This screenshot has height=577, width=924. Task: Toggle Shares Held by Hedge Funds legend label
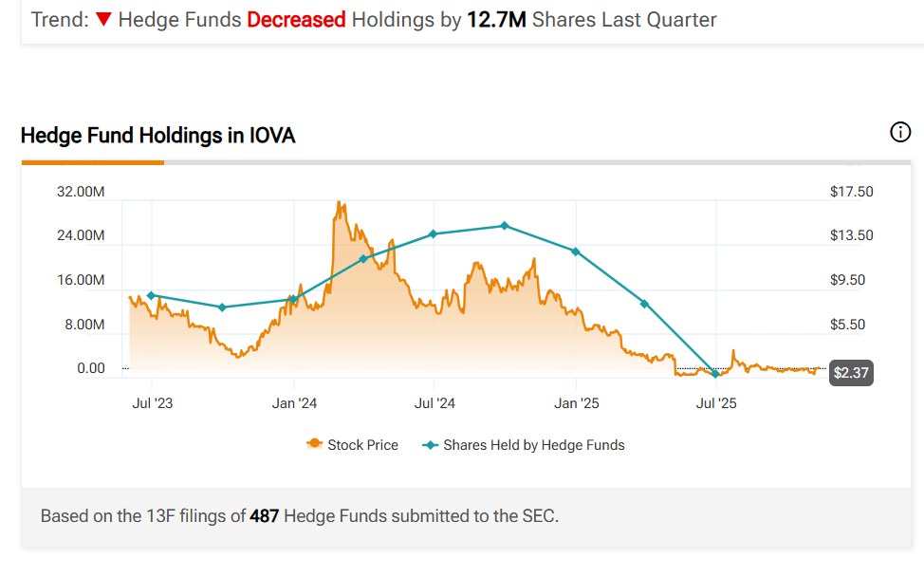click(533, 445)
